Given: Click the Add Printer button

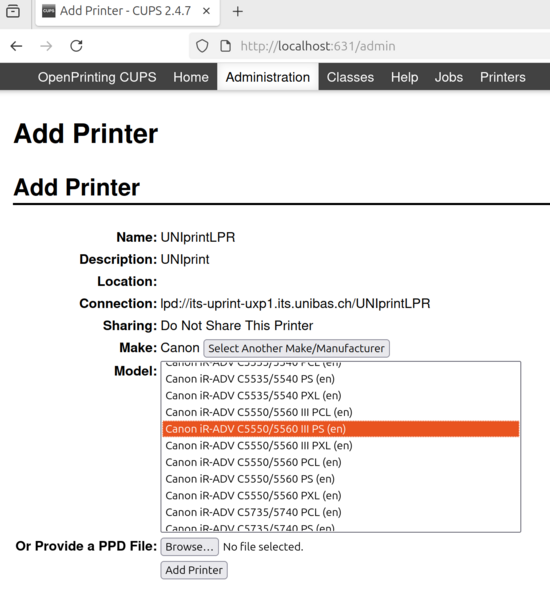Looking at the screenshot, I should click(194, 570).
